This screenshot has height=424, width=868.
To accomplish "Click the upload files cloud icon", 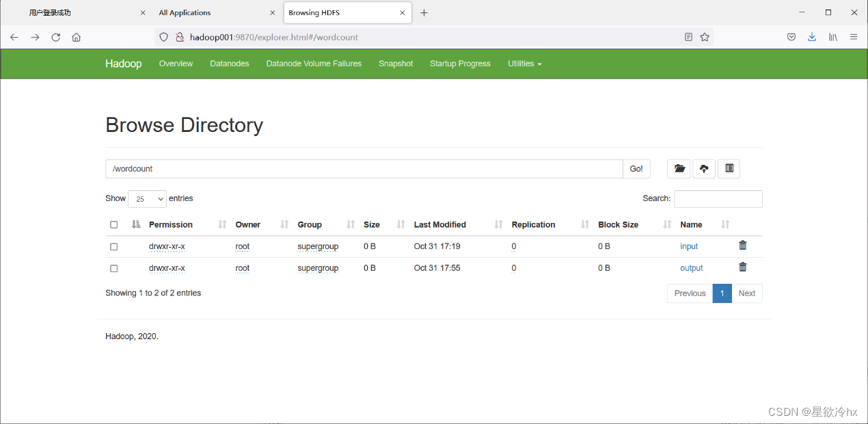I will click(704, 168).
